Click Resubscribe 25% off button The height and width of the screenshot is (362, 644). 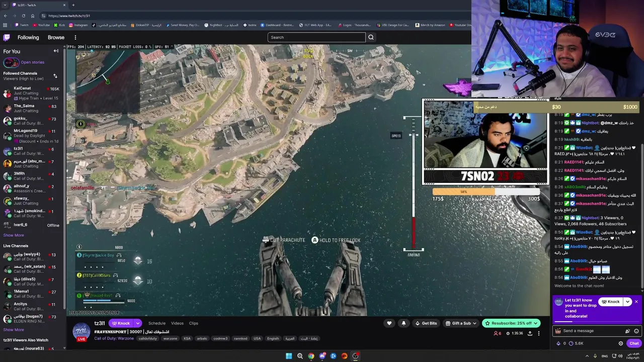click(x=511, y=323)
